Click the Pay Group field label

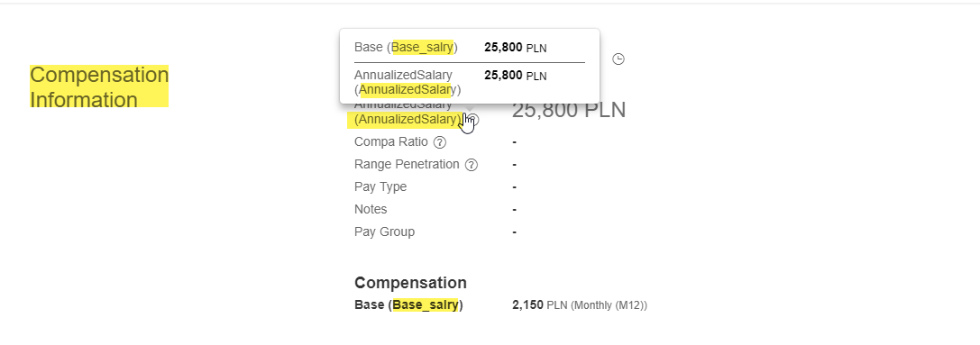pyautogui.click(x=384, y=232)
